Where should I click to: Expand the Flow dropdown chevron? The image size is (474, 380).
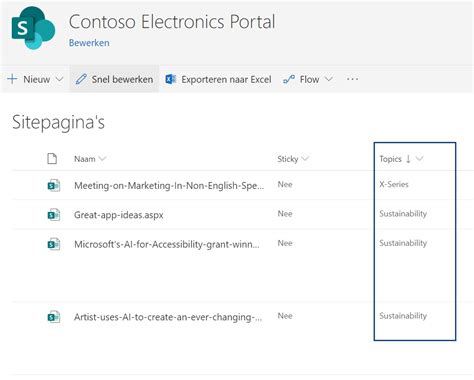329,79
